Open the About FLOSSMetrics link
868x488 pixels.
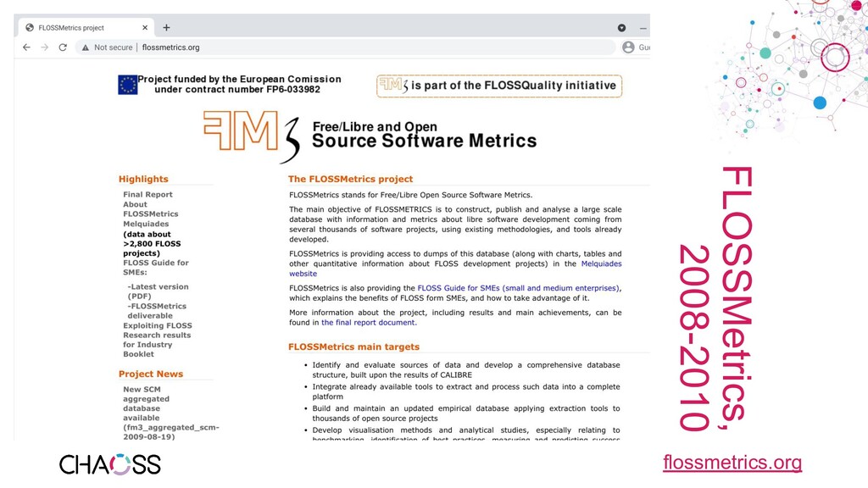point(151,209)
